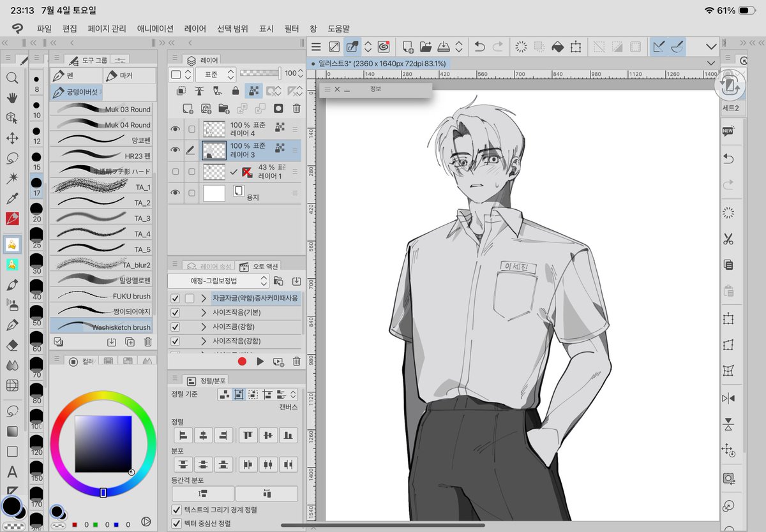
Task: Expand the 자글자글(약함) auto action
Action: coord(204,298)
